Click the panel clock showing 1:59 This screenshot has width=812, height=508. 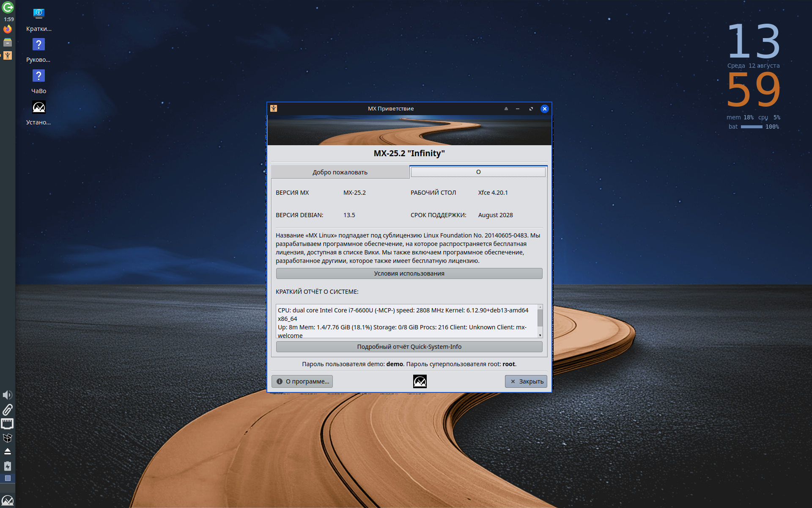pos(8,19)
